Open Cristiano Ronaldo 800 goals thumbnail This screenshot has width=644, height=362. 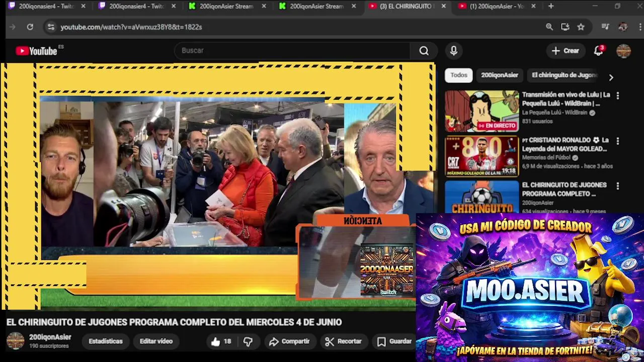pyautogui.click(x=481, y=156)
